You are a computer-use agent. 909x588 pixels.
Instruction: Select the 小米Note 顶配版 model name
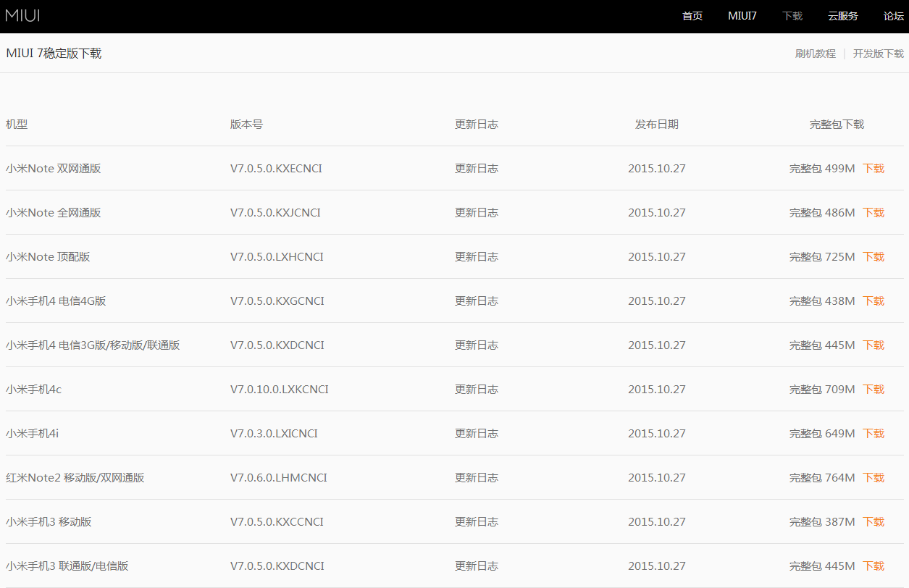[48, 257]
